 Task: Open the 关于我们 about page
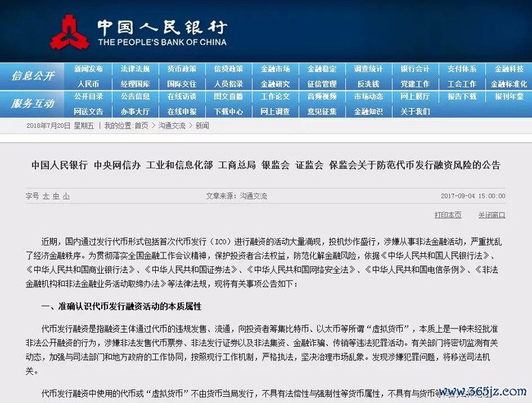(415, 111)
